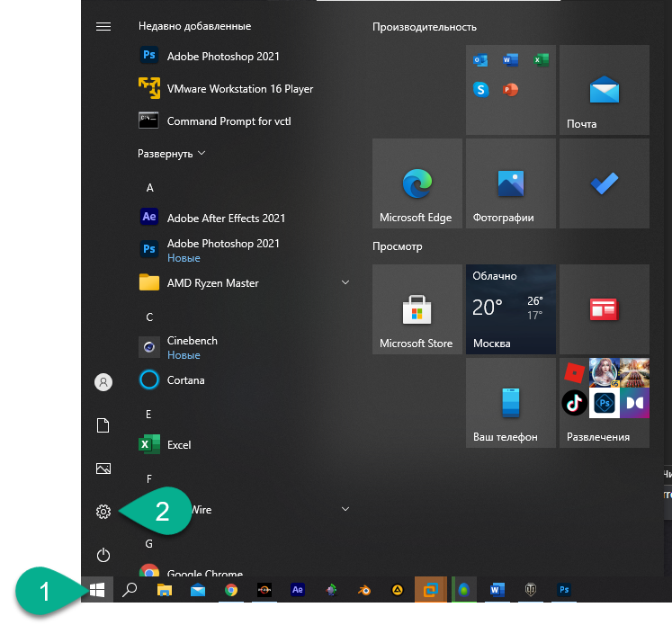The height and width of the screenshot is (625, 672).
Task: Open the Фотографии tile
Action: (511, 183)
